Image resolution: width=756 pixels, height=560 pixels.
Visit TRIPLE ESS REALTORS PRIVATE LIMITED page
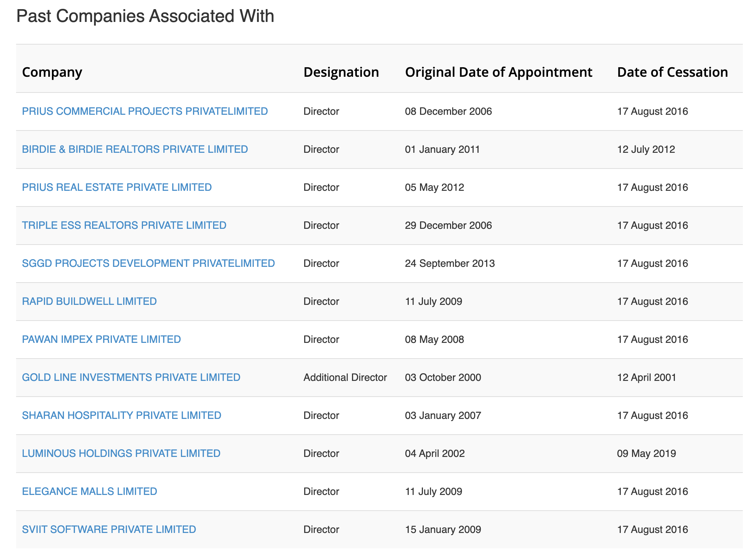tap(124, 225)
